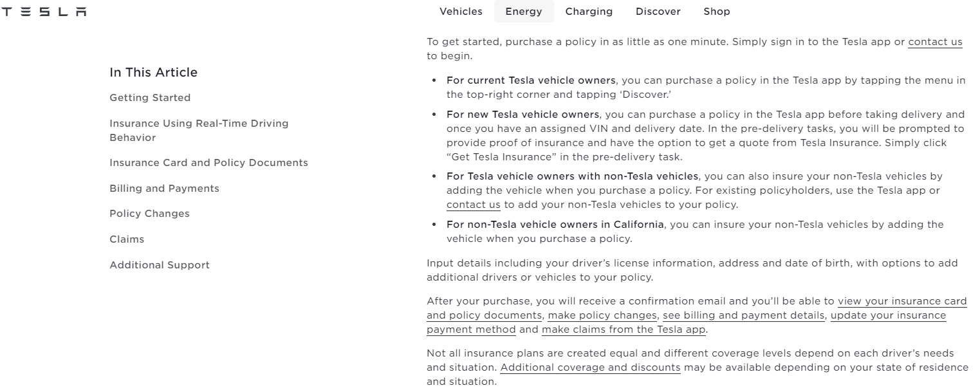The image size is (980, 390).
Task: Go to Additional Support section
Action: pos(159,265)
